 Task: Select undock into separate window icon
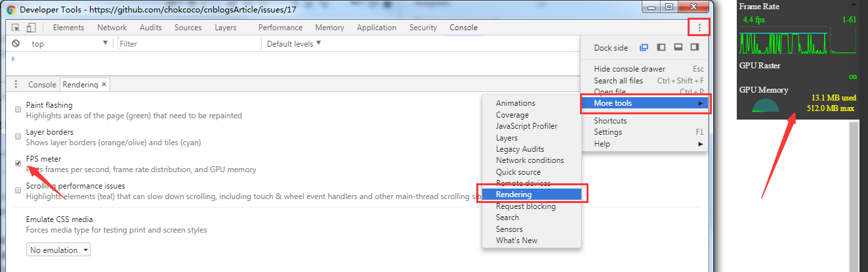pyautogui.click(x=644, y=47)
